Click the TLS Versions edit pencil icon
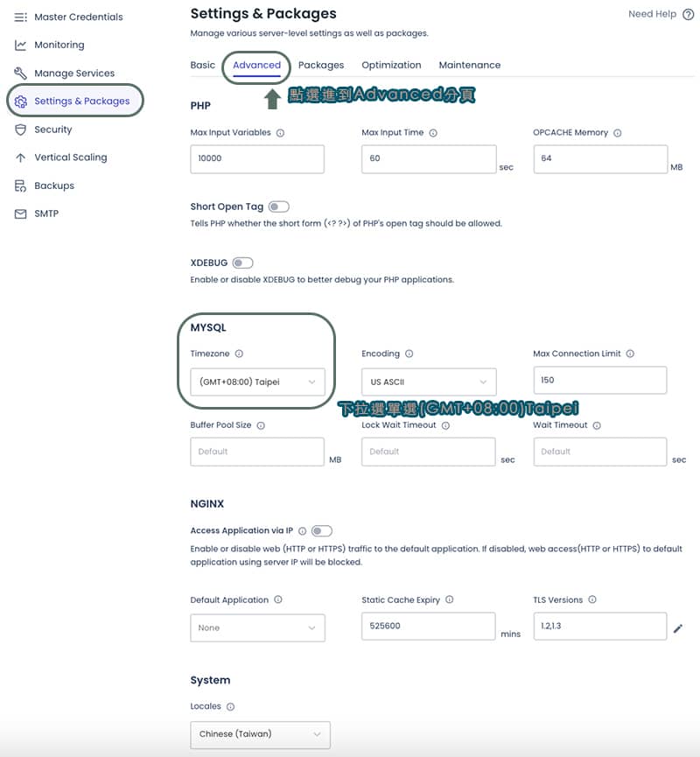700x757 pixels. [678, 628]
